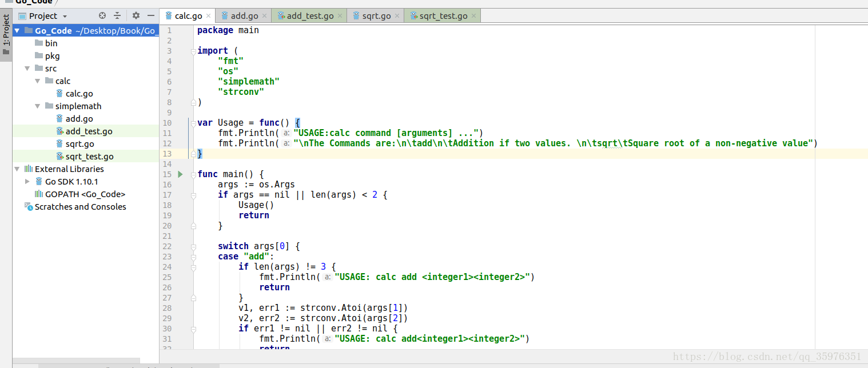Close the calc.go tab

tap(208, 16)
